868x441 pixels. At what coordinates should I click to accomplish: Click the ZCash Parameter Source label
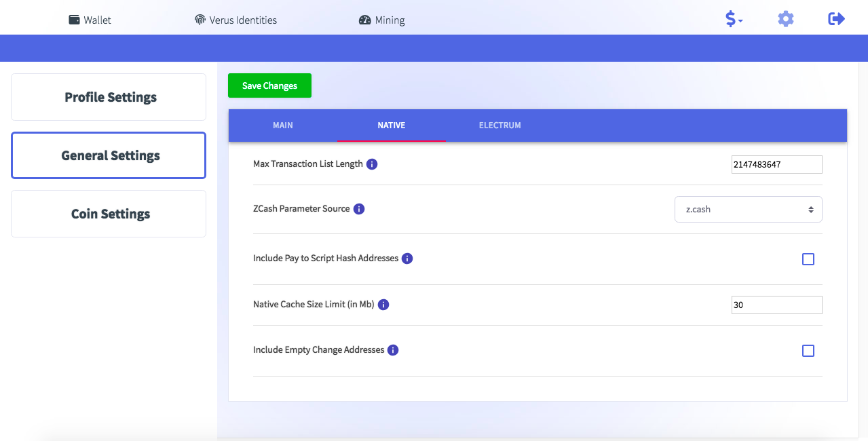click(301, 209)
